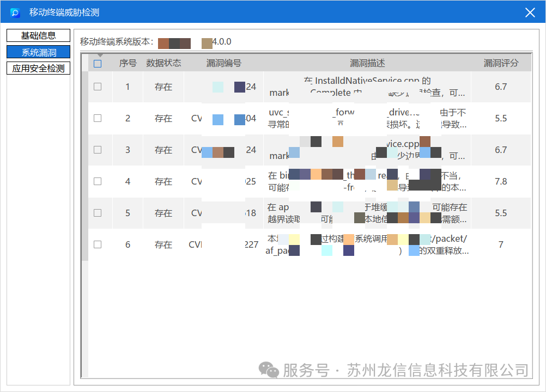Screen dimensions: 546x392
Task: Check the row 6 checkbox
Action: 98,244
